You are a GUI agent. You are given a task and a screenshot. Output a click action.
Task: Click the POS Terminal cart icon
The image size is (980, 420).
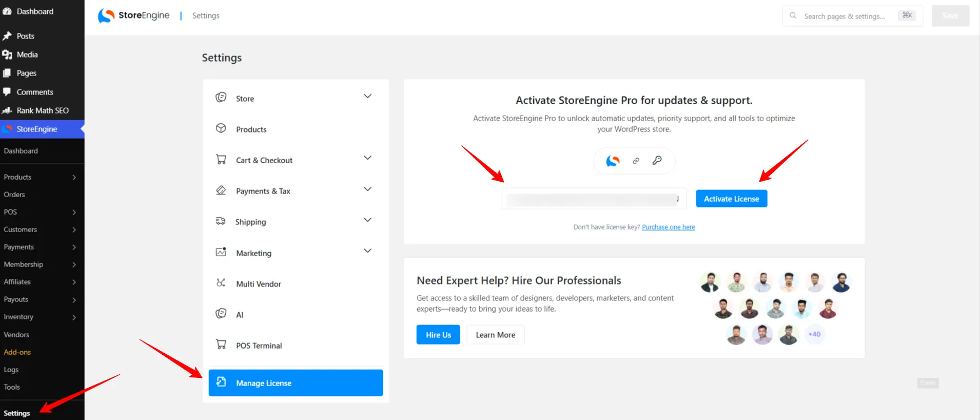(221, 345)
